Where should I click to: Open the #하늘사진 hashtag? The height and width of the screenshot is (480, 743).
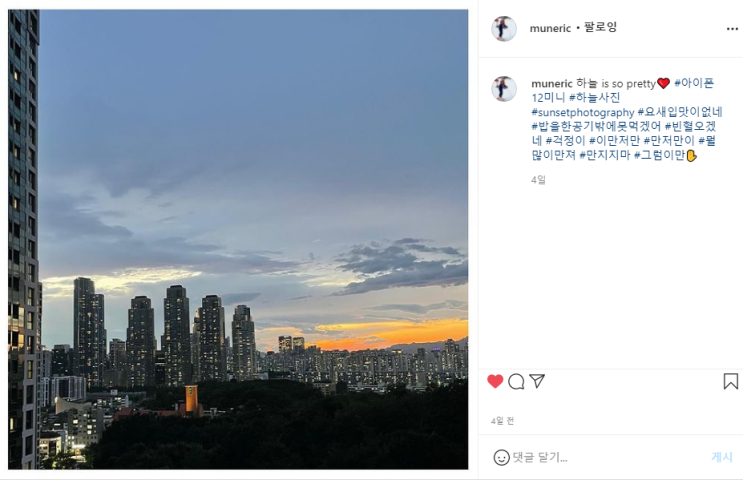click(594, 98)
